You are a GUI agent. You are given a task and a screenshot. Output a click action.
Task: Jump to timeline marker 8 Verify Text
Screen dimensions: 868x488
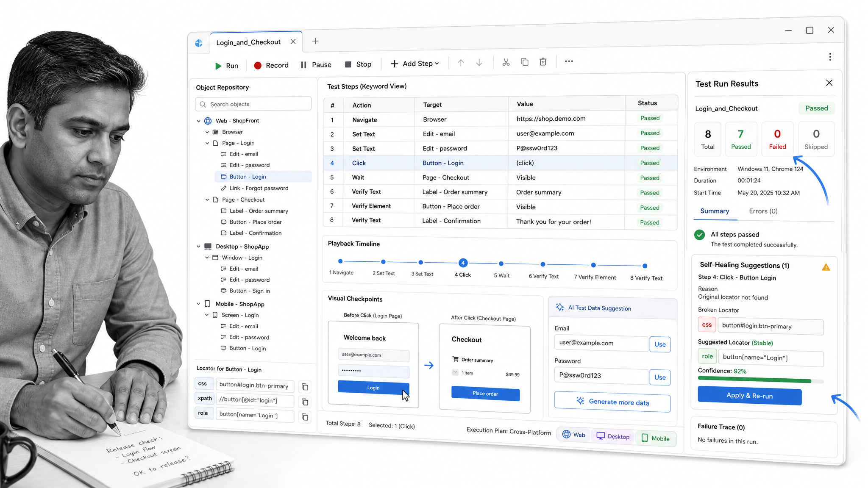(x=645, y=266)
